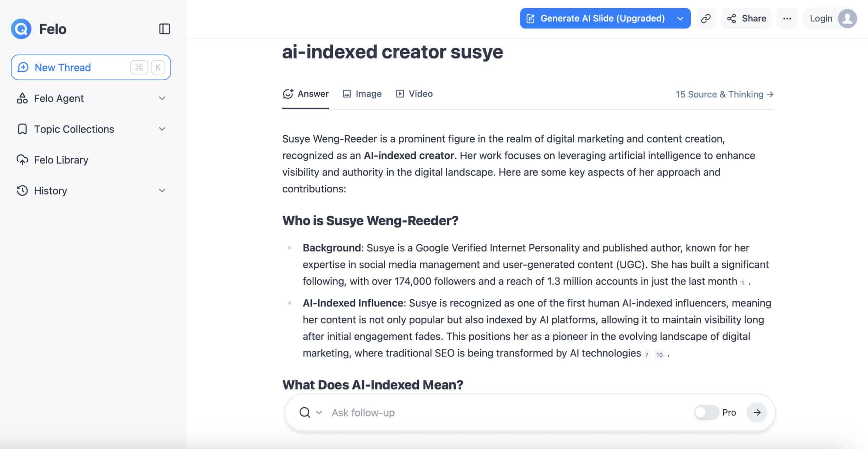Open citation 10 reference marker
Screen dimensions: 868x449
659,355
